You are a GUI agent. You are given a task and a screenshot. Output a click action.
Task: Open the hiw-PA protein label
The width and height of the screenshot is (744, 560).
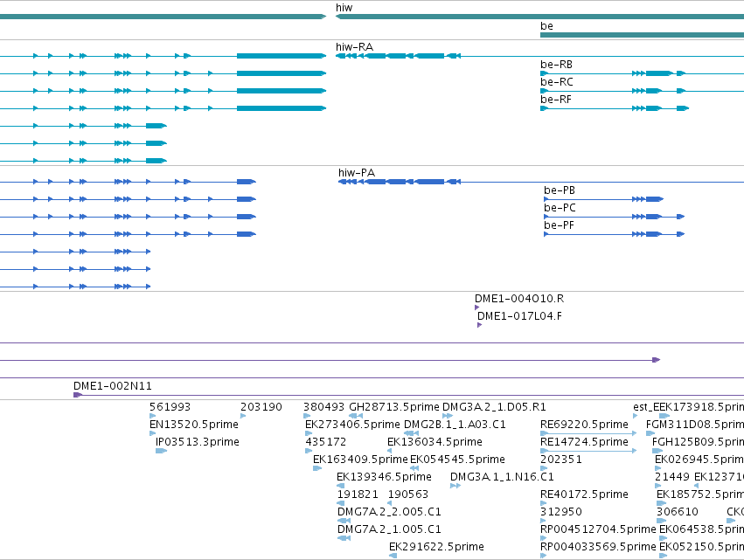(x=357, y=173)
